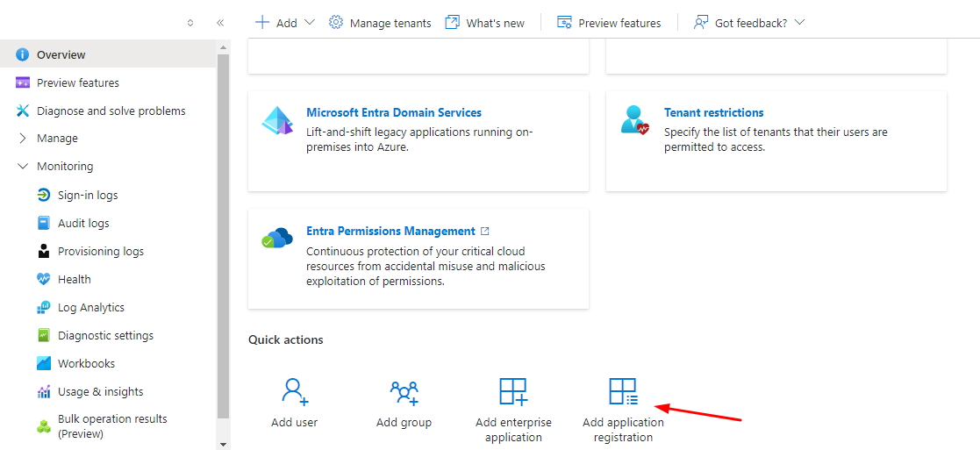Click the Manage tenants button
Screen dimensions: 980x450
[x=380, y=23]
